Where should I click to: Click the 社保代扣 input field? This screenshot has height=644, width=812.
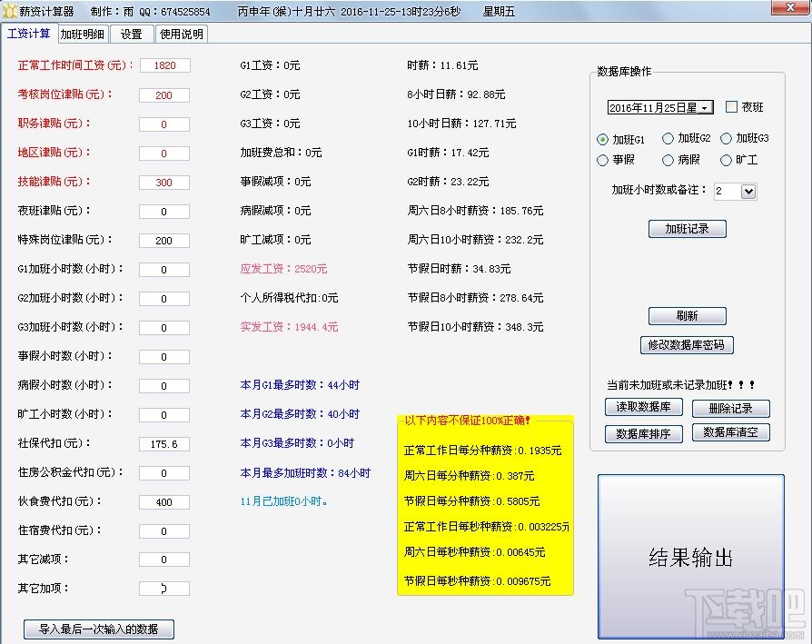[164, 444]
